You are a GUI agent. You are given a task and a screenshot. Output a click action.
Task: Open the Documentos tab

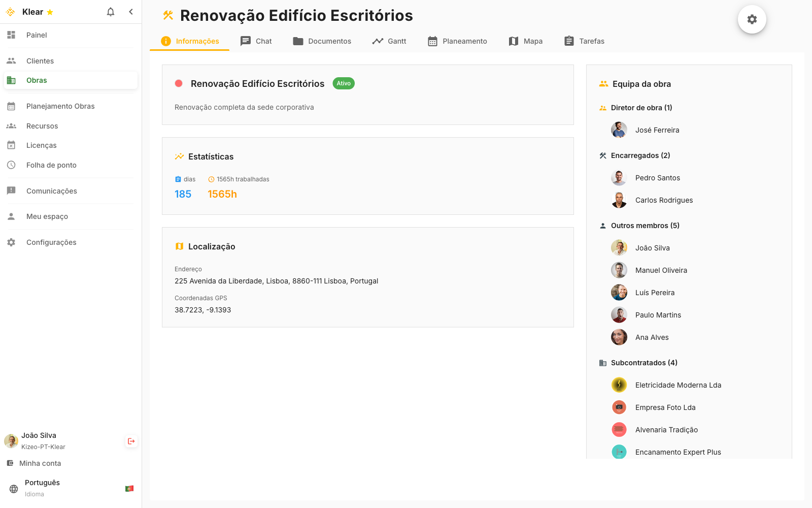322,41
